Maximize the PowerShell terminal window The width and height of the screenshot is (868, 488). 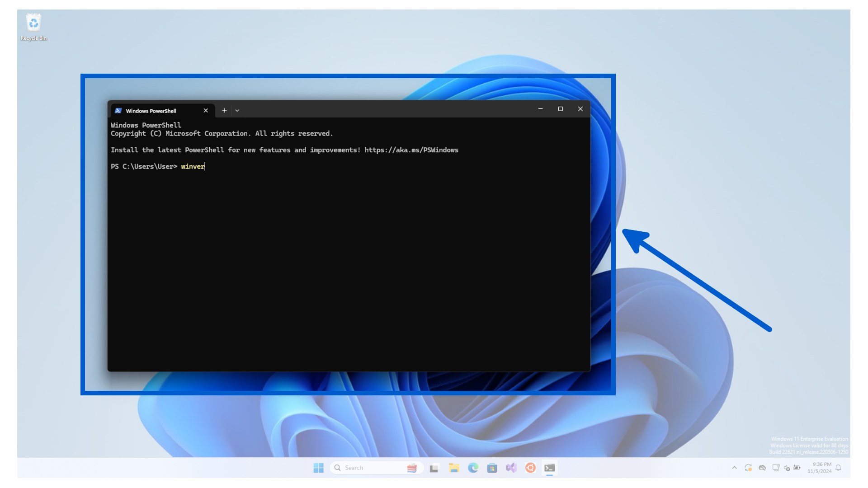point(560,109)
